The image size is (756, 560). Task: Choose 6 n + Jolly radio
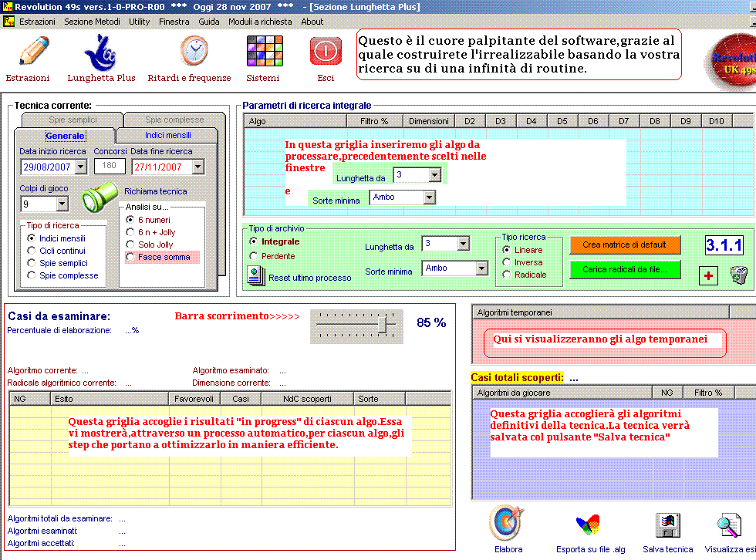(x=130, y=232)
